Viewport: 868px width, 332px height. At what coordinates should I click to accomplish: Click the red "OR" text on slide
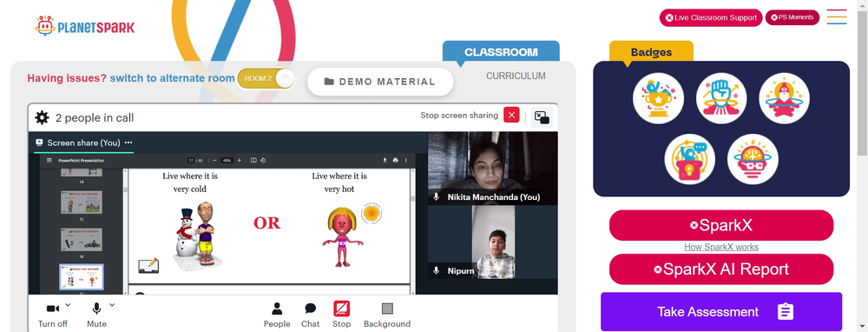266,222
